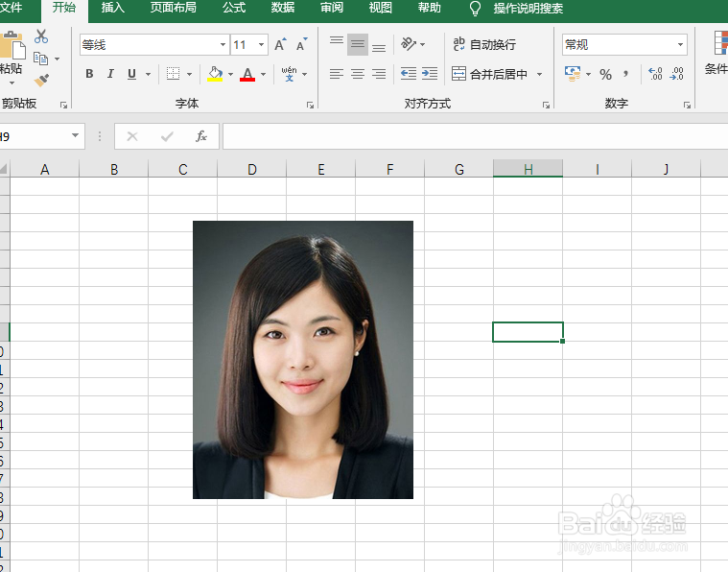Click the insert function fx icon
The height and width of the screenshot is (572, 728).
[201, 136]
